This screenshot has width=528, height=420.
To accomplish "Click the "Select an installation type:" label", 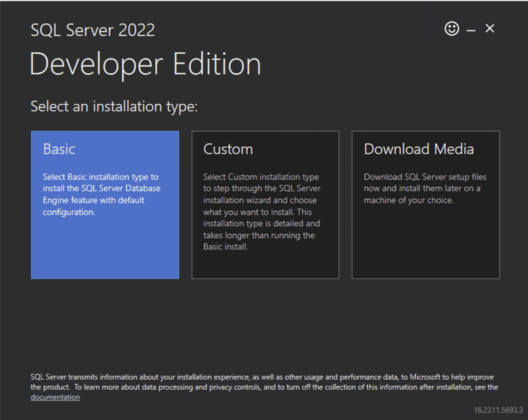I will pyautogui.click(x=114, y=107).
